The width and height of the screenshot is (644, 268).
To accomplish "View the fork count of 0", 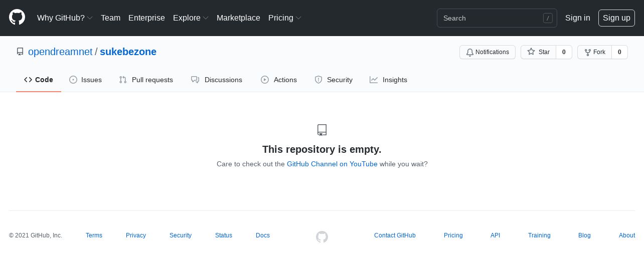I will [x=619, y=52].
